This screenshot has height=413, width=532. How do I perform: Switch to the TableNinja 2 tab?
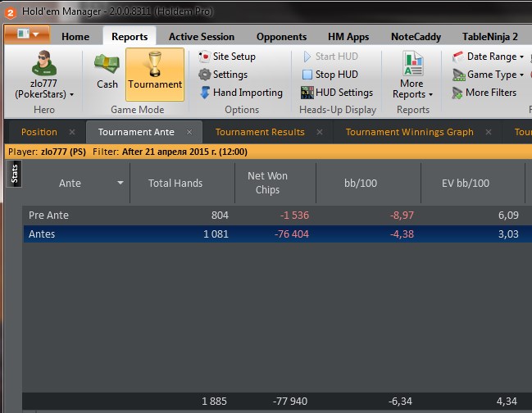click(490, 37)
